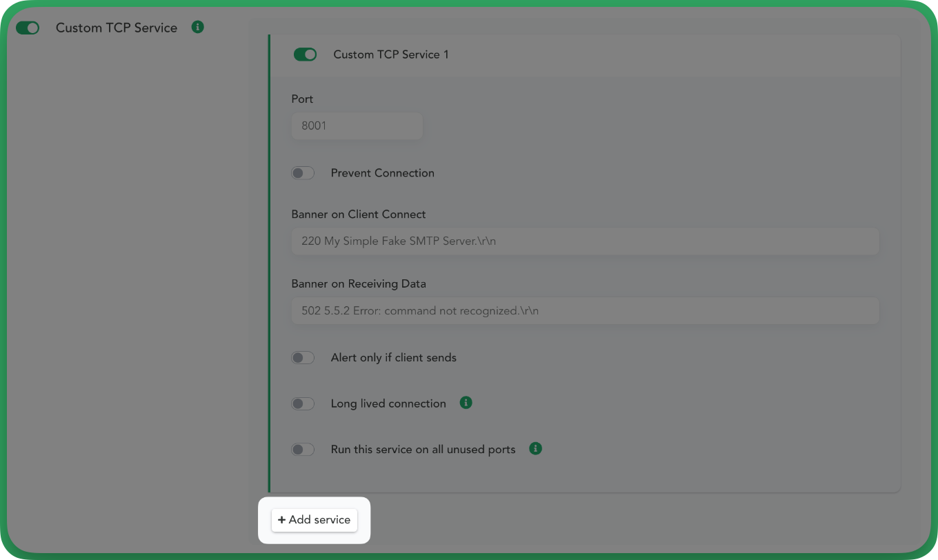Click the Prevent Connection label text
The height and width of the screenshot is (560, 938).
tap(383, 173)
